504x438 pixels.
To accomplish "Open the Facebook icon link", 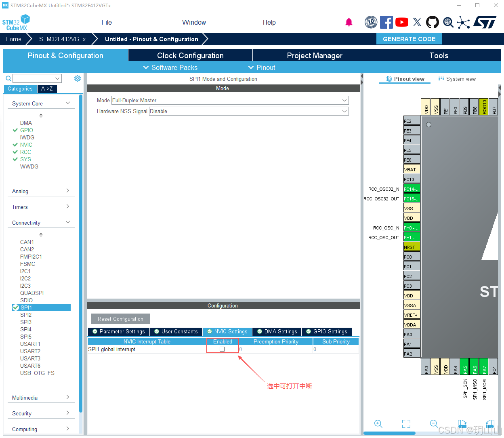I will click(386, 22).
